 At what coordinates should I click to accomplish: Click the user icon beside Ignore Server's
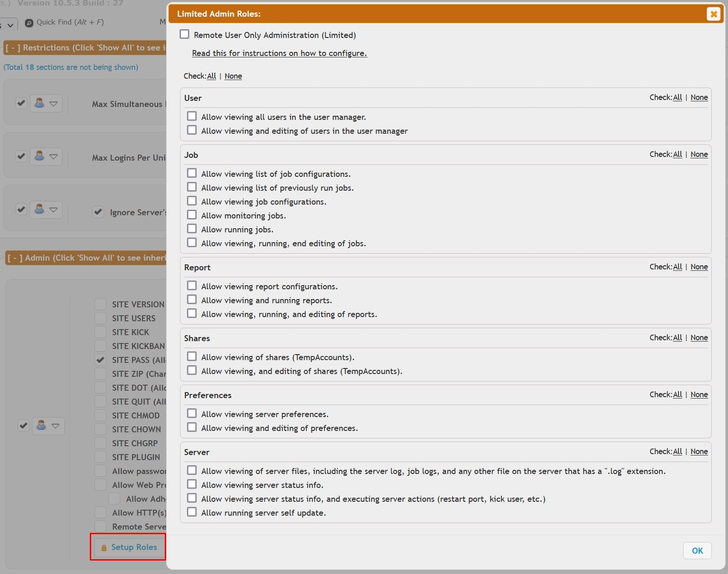point(40,209)
